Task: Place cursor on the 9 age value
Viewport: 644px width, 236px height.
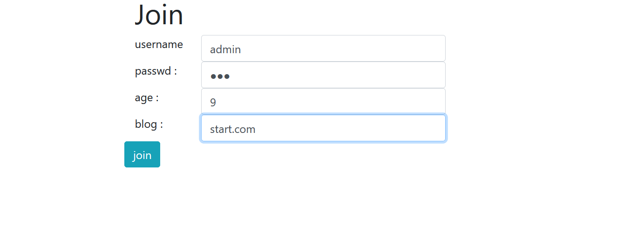Action: tap(213, 103)
